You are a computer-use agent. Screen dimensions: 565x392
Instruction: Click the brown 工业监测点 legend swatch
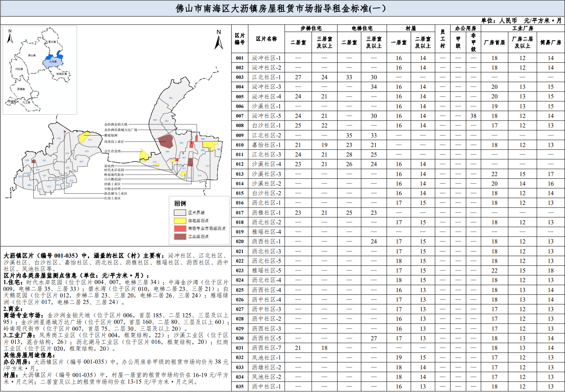pos(180,237)
